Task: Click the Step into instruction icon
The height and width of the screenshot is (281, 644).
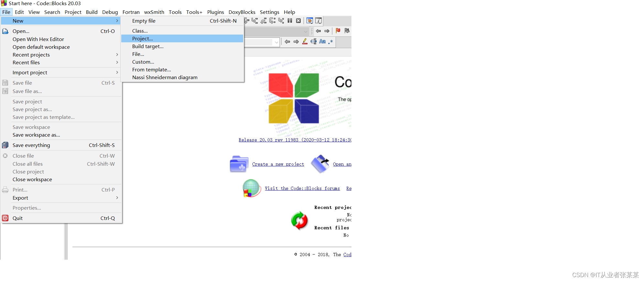Action: click(281, 21)
